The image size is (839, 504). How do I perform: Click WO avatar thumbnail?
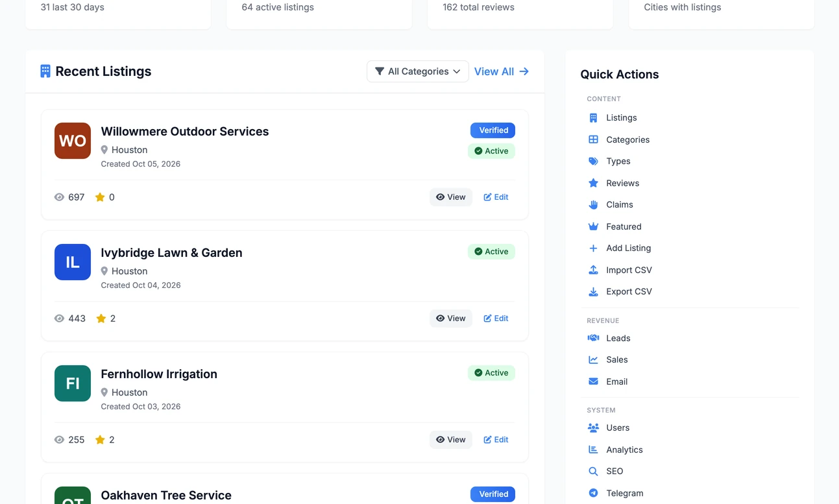pos(73,141)
